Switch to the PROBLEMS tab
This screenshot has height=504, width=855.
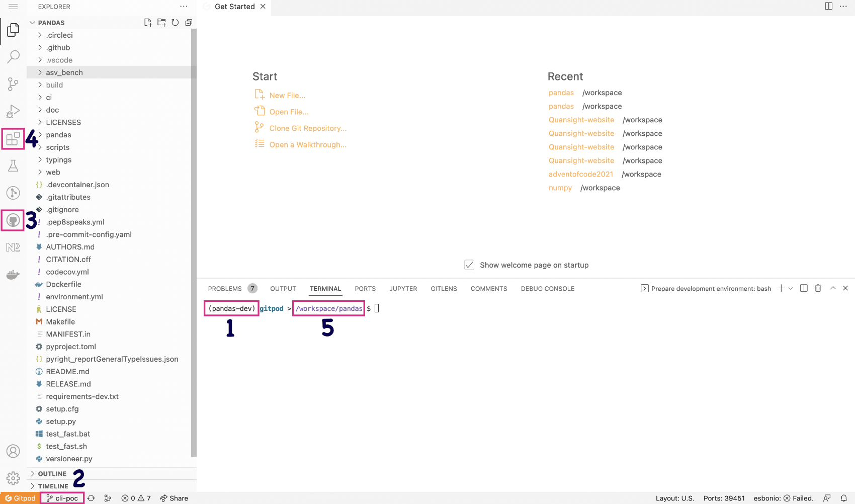pos(225,288)
